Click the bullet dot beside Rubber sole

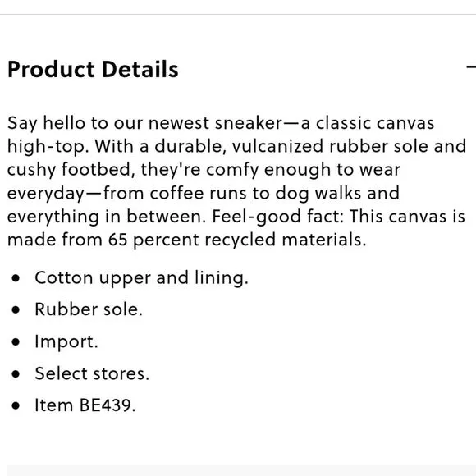point(16,309)
